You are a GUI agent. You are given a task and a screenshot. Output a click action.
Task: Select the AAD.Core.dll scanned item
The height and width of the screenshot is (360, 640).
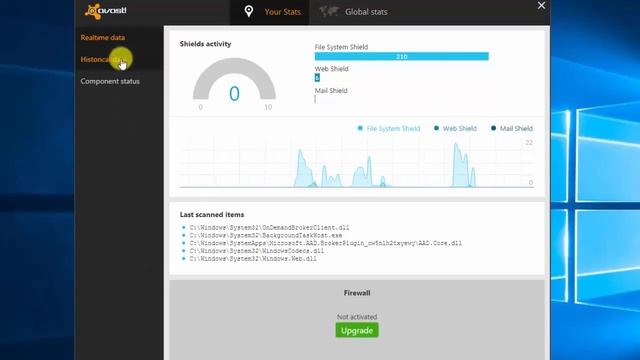[325, 243]
